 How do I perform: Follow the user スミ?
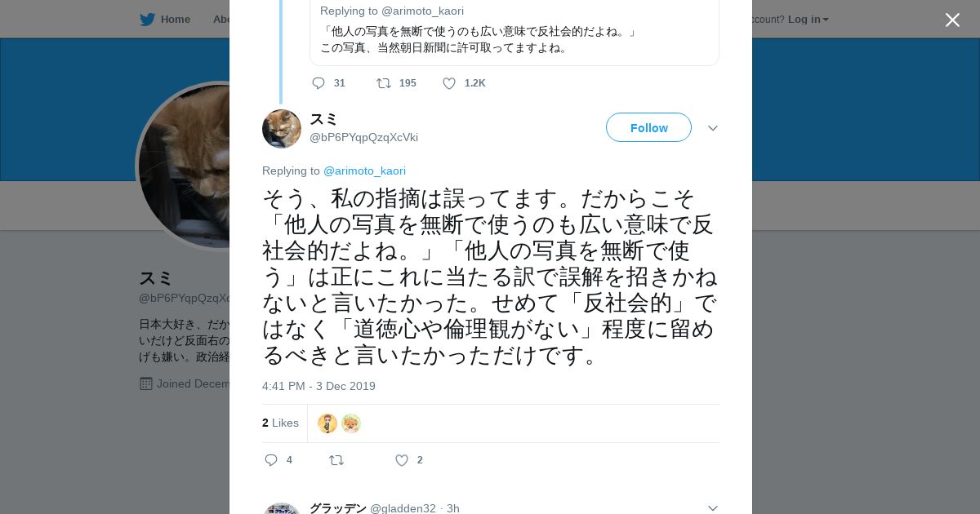point(648,128)
